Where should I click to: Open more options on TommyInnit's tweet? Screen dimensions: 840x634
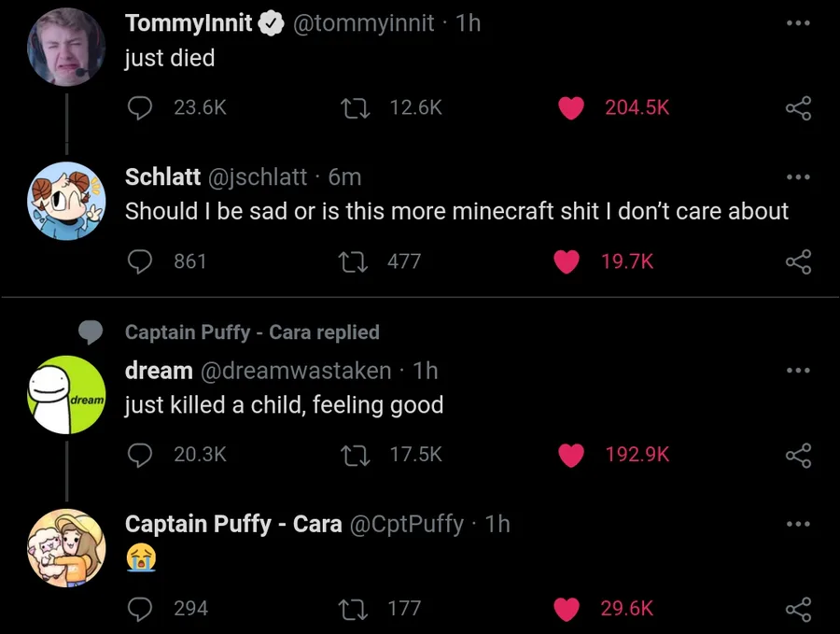click(798, 22)
